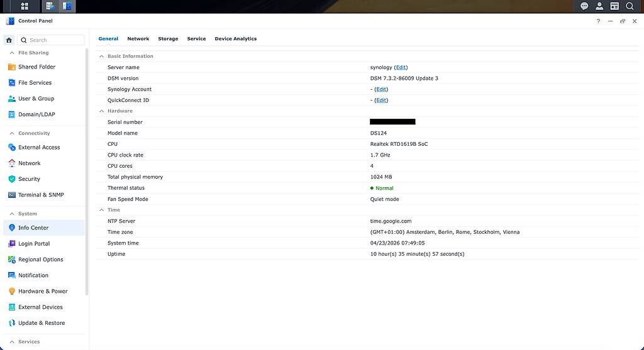Select the system time 04/23/2026 07:49:05

(397, 243)
